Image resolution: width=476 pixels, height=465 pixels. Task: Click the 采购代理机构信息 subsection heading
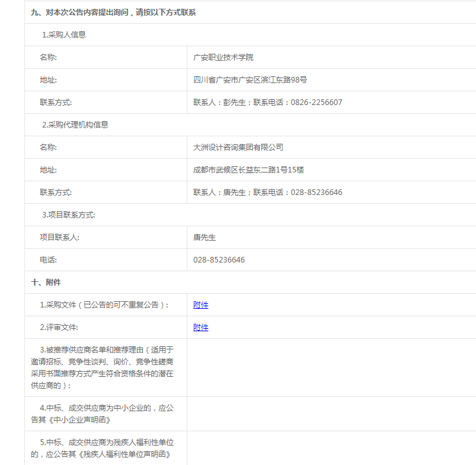pyautogui.click(x=75, y=125)
